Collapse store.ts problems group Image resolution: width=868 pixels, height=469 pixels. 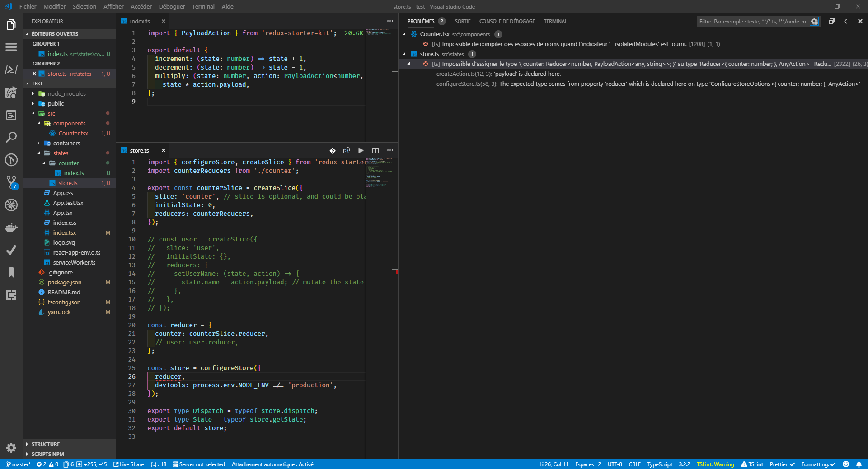(x=404, y=54)
